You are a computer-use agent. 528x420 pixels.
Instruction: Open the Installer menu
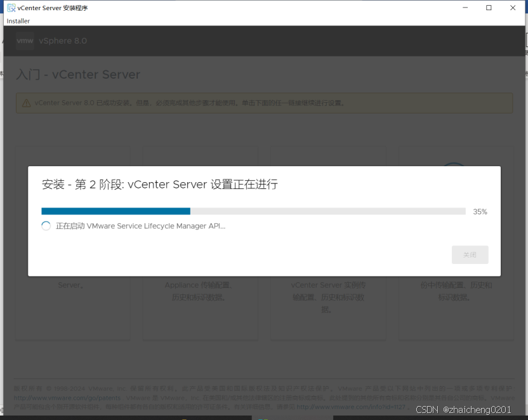pyautogui.click(x=18, y=21)
